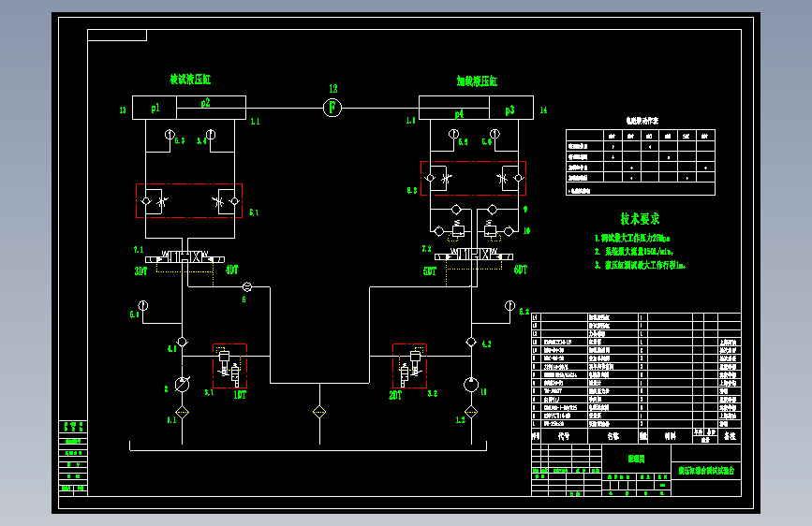Screen dimensions: 812x526
Task: Click the 代号 column header in parts list
Action: pyautogui.click(x=564, y=436)
